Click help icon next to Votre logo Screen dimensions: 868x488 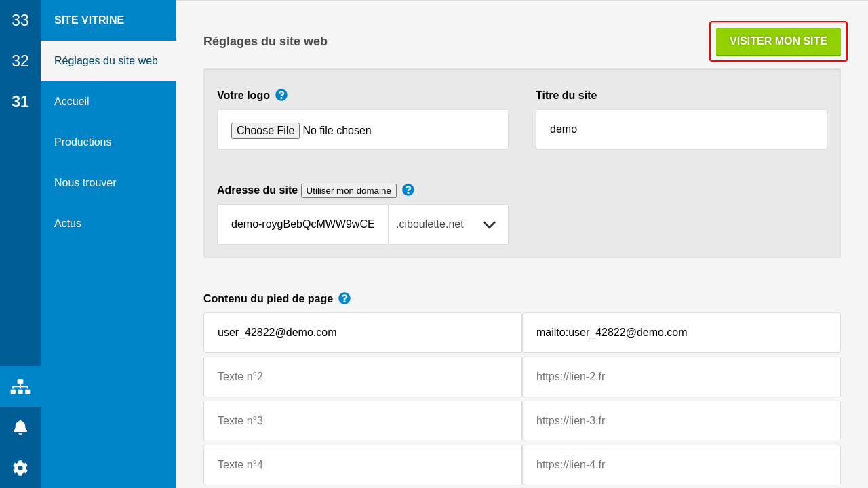(281, 95)
